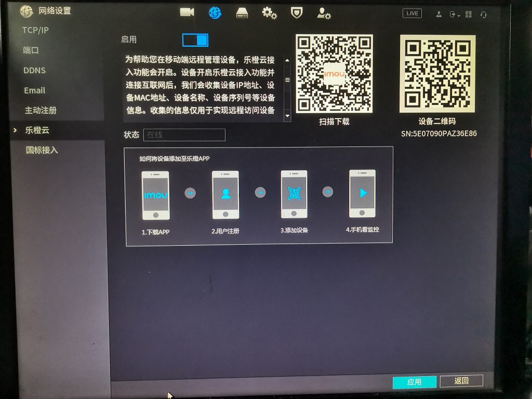Screen dimensions: 532x399
Task: Expand the logout dropdown arrow
Action: click(x=459, y=16)
